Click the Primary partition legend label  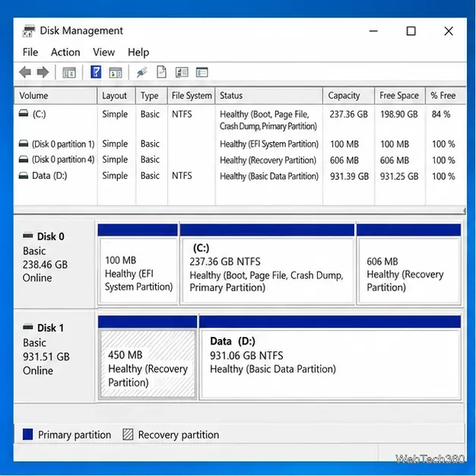75,435
